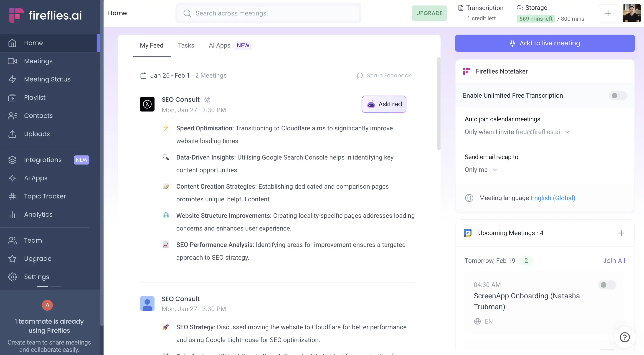Screen dimensions: 644x355
Task: Open Analytics from the sidebar
Action: coord(38,215)
